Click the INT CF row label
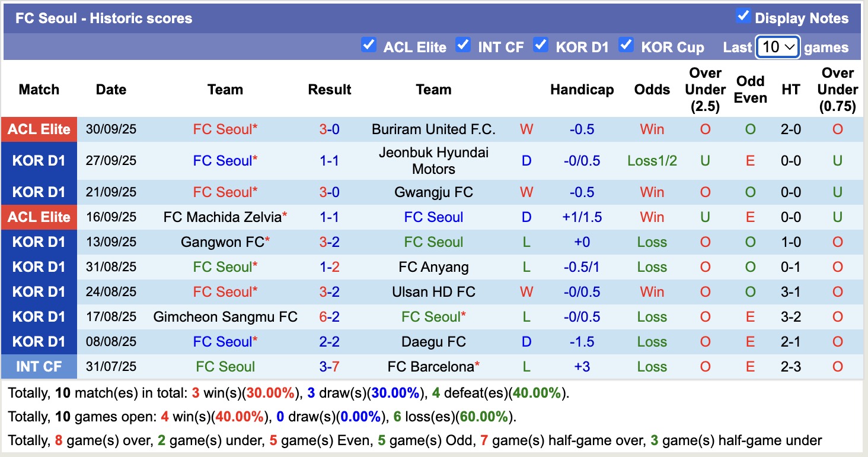This screenshot has height=457, width=868. point(39,367)
